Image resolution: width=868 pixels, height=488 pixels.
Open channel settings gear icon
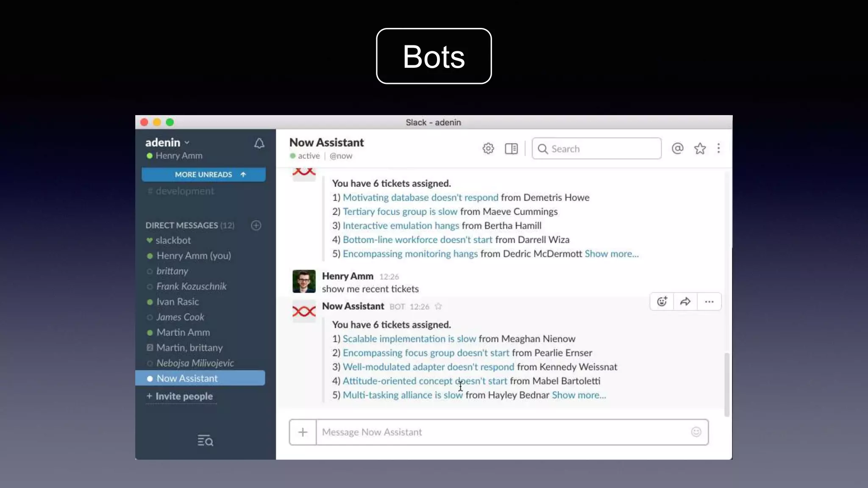click(x=488, y=149)
